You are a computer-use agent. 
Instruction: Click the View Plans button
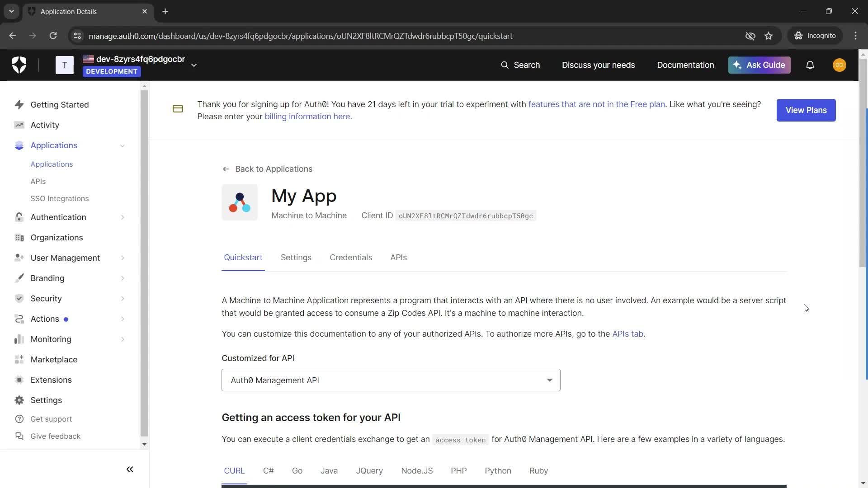click(806, 110)
